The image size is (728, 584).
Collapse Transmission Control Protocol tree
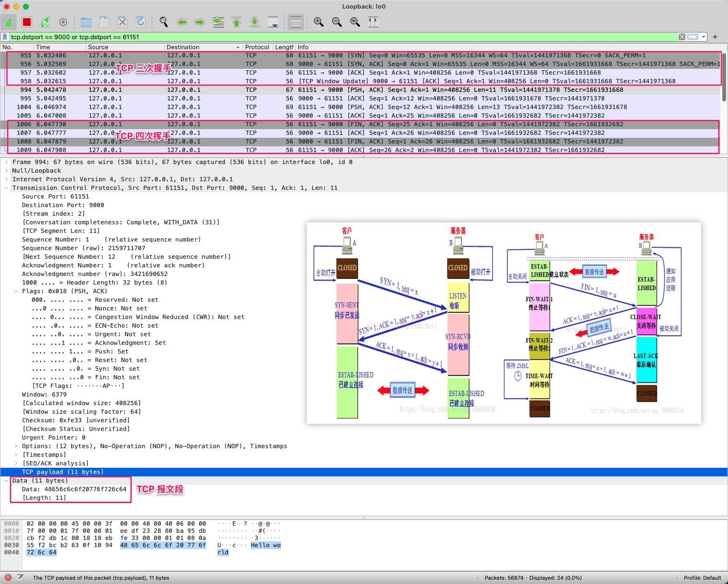[6, 188]
